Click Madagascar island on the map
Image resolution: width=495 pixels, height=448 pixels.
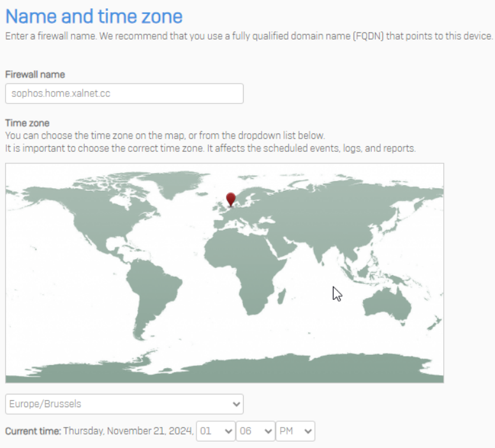coord(279,296)
